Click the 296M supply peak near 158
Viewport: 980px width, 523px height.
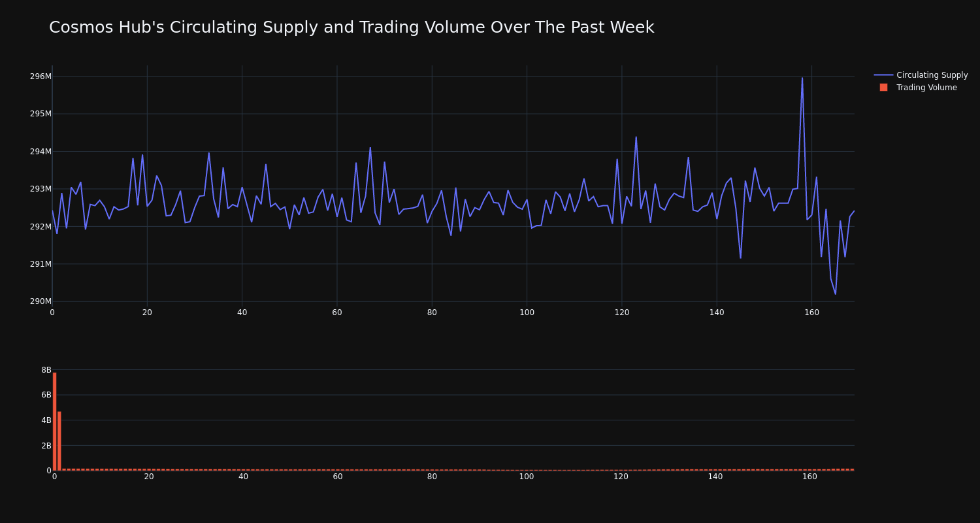point(802,78)
